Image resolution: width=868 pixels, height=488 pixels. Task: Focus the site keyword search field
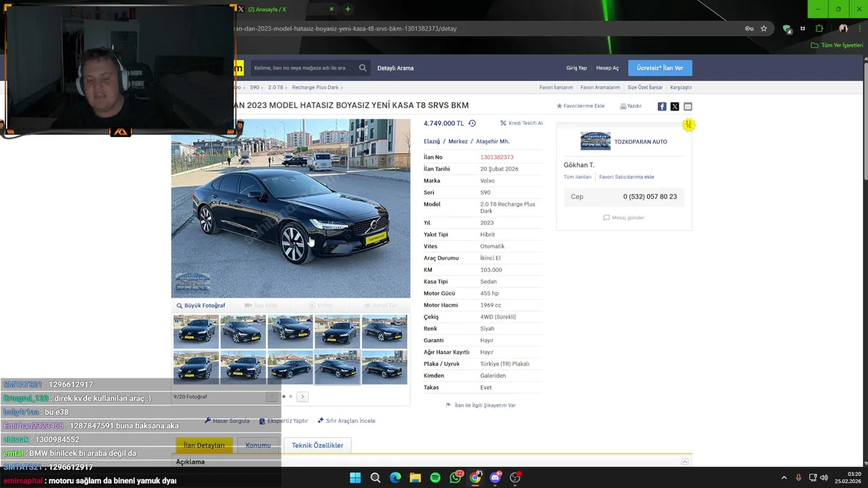[302, 68]
